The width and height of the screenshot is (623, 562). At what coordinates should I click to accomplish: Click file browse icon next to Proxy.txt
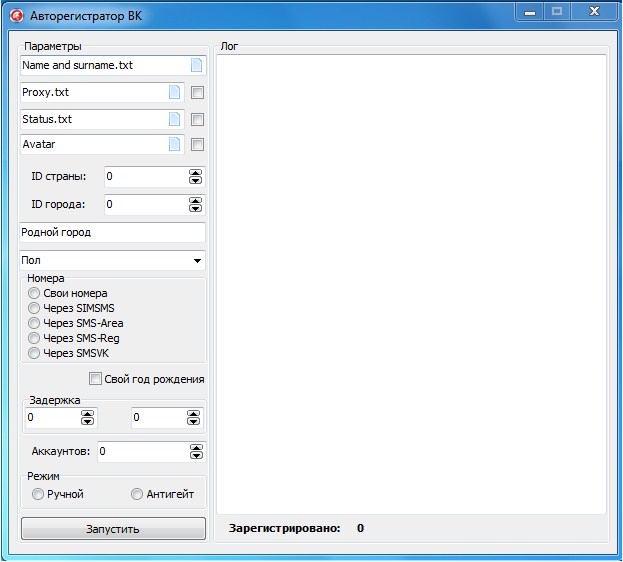coord(175,93)
